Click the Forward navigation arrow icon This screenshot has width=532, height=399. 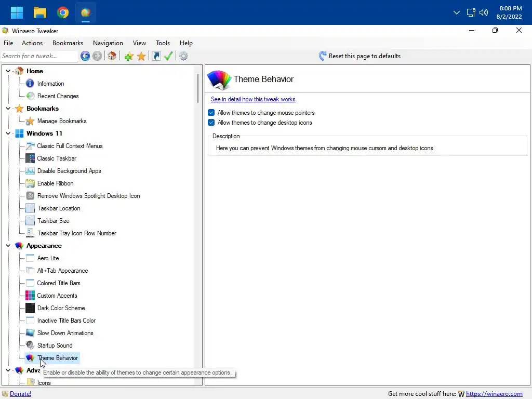(x=97, y=56)
